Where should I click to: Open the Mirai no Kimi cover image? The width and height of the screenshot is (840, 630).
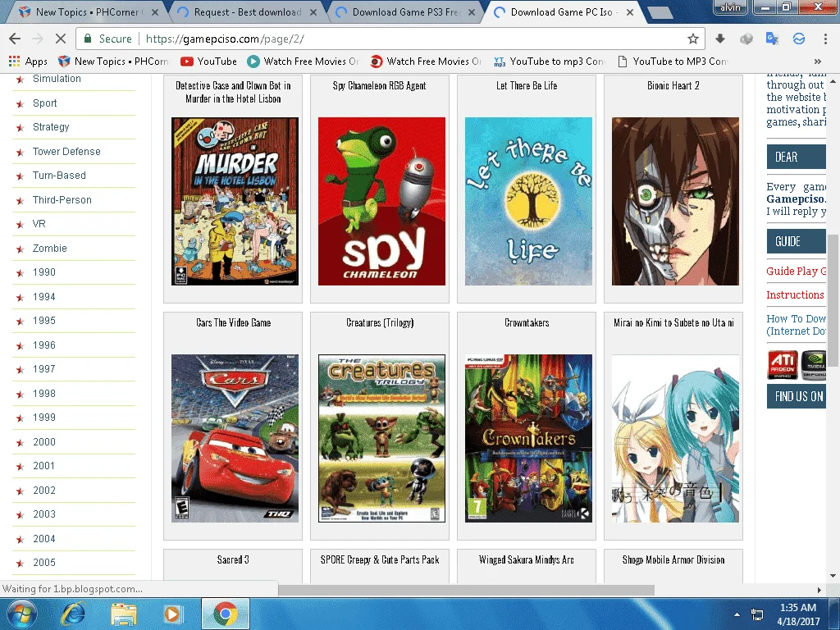(675, 438)
